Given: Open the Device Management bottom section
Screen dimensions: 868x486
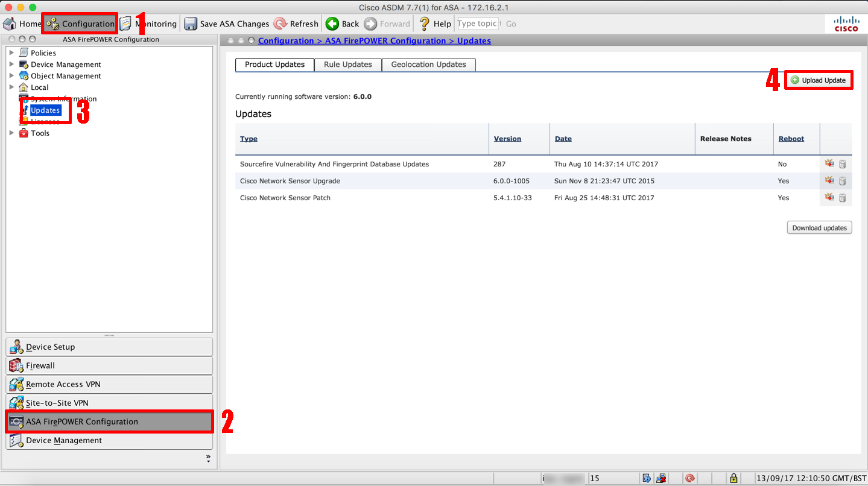Looking at the screenshot, I should point(109,440).
